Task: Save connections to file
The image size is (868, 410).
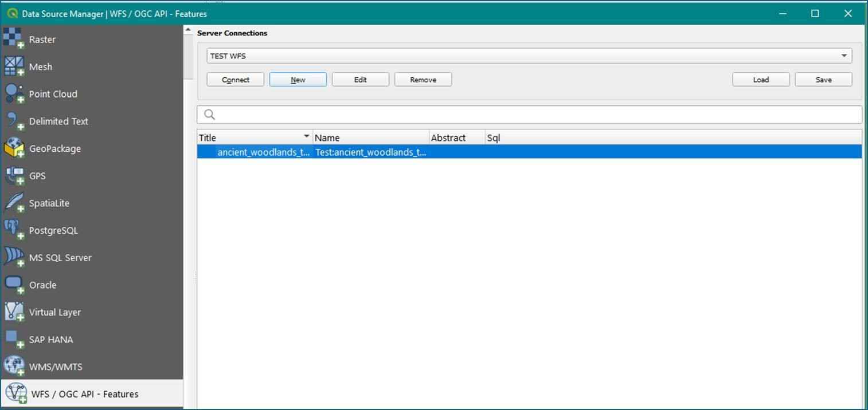Action: pos(823,80)
